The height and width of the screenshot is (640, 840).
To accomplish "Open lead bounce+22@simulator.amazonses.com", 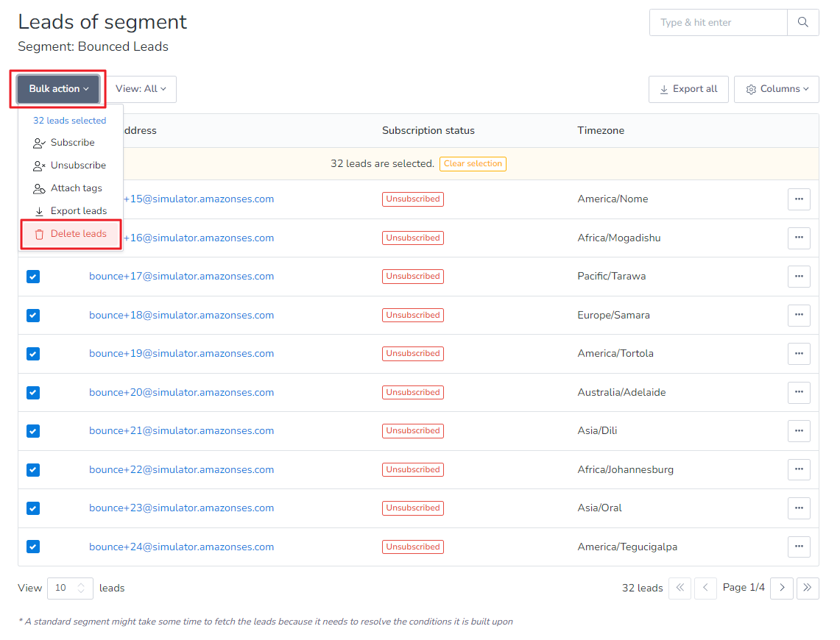I will (x=181, y=470).
